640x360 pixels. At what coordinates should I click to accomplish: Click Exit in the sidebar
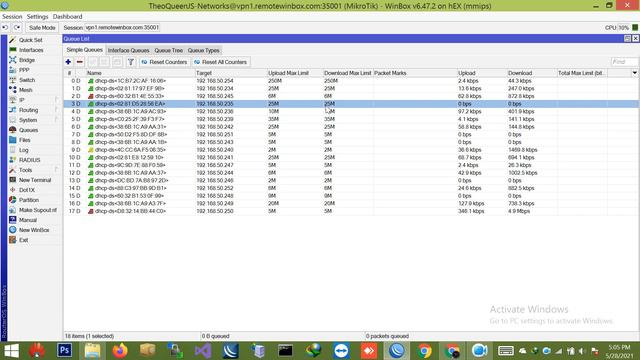coord(24,240)
